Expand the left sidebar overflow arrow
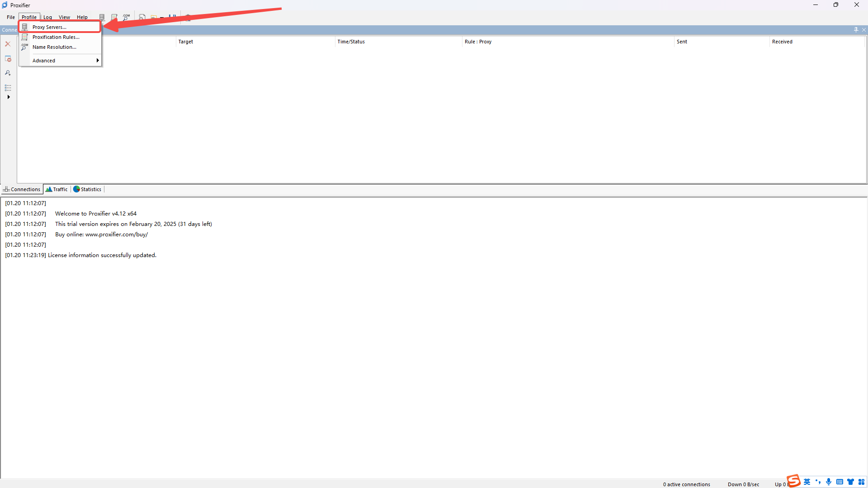 pos(9,97)
